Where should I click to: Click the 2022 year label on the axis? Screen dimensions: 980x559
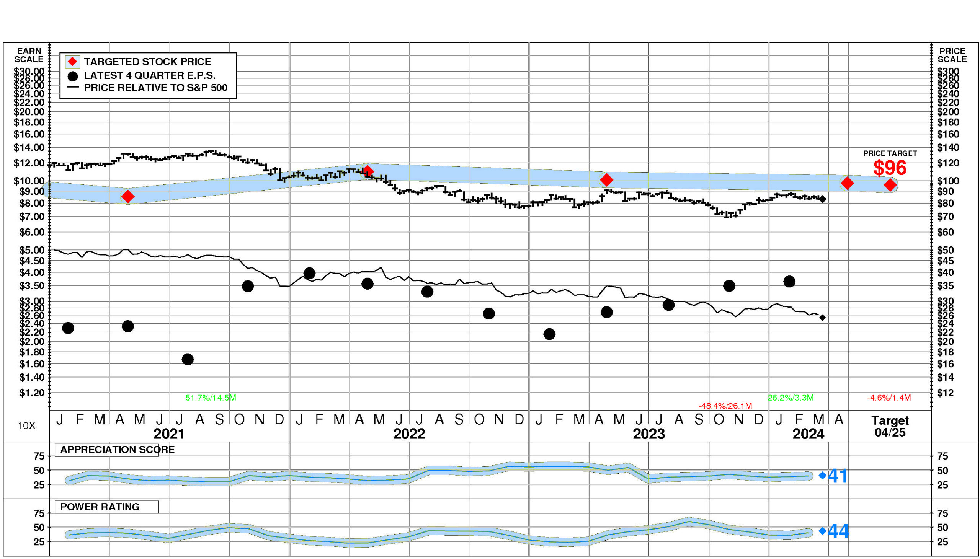coord(409,434)
